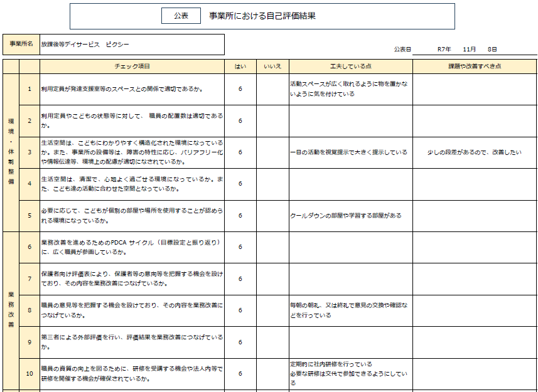The width and height of the screenshot is (538, 392).
Task: Click the 第三者による外部評価 check item
Action: (132, 342)
